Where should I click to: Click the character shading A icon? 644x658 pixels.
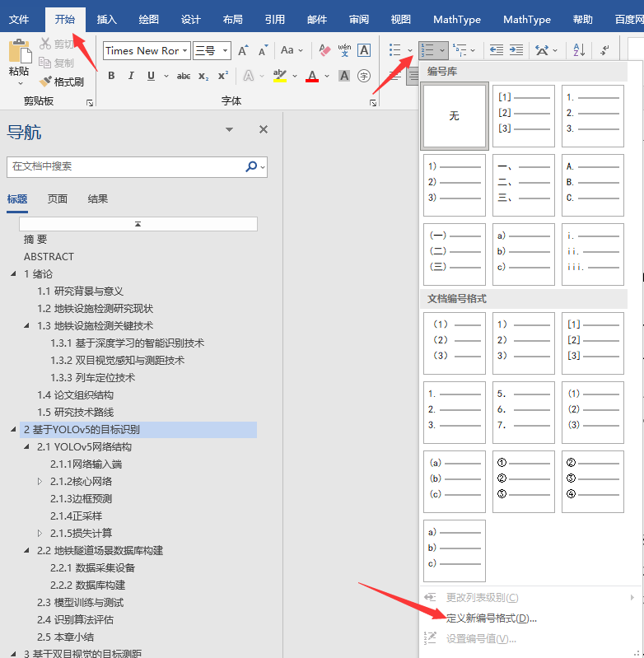click(344, 76)
